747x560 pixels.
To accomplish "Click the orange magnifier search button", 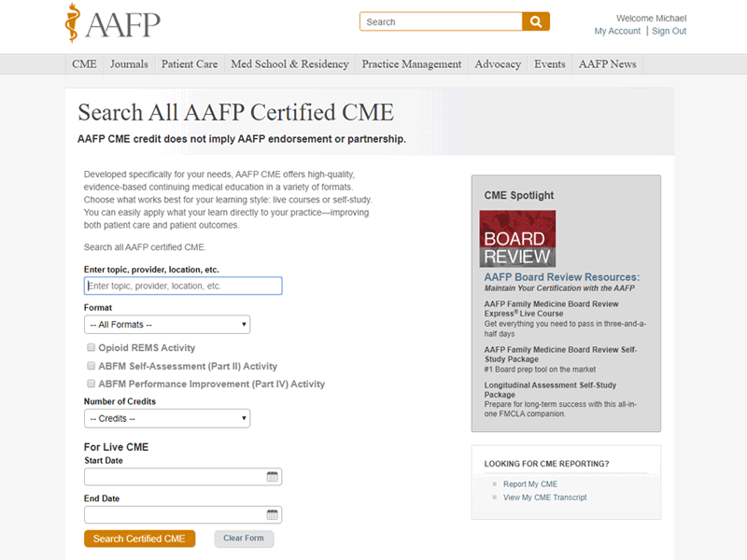I will point(536,21).
